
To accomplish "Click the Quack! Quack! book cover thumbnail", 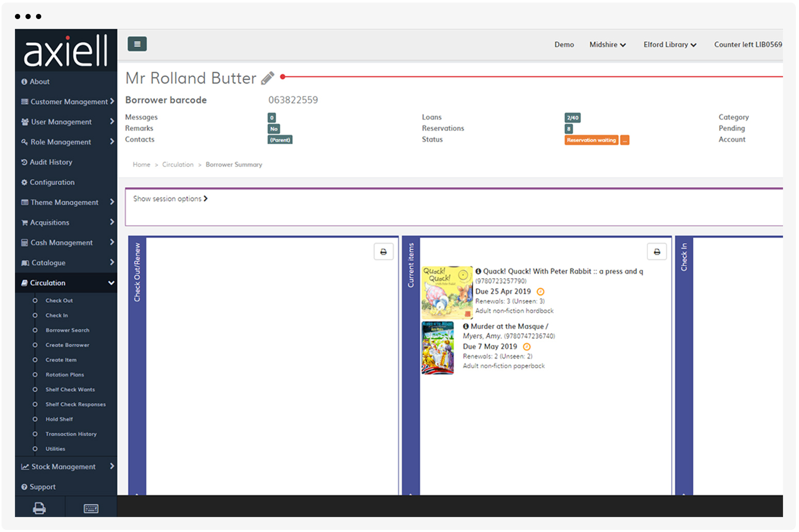I will pos(447,292).
